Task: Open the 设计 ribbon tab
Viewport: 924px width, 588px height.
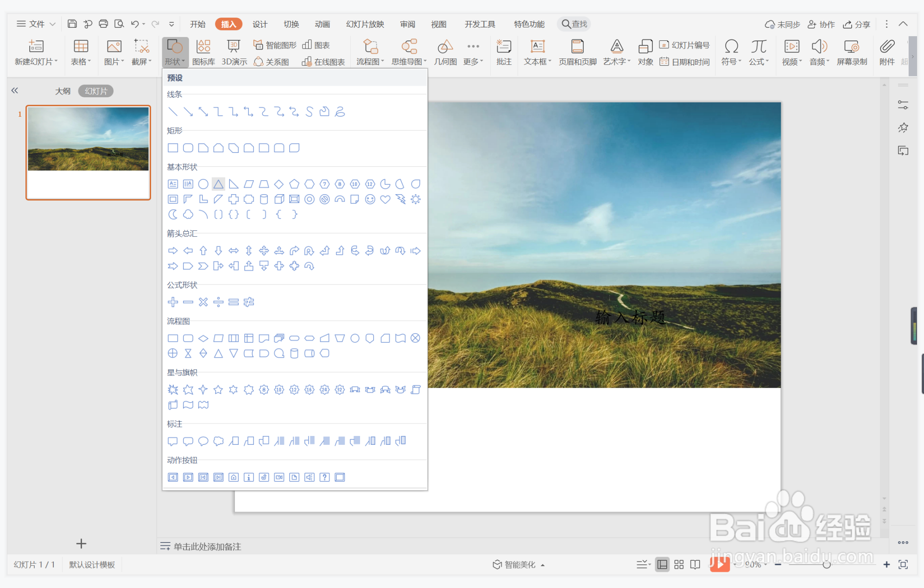Action: point(259,24)
